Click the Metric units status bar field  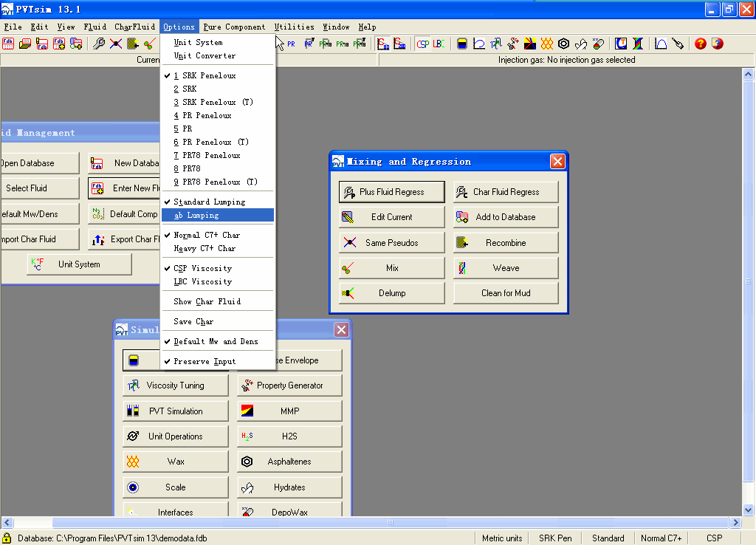[x=502, y=538]
